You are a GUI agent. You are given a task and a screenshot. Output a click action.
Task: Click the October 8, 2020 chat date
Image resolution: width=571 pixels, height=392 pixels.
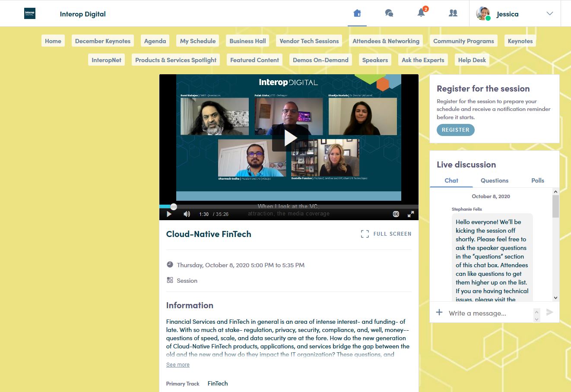click(491, 196)
